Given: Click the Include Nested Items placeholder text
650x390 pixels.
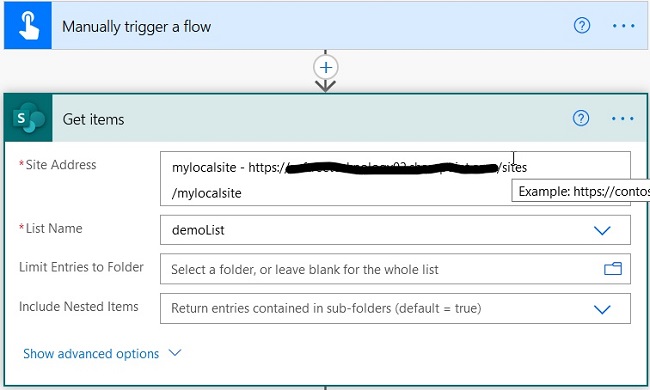Looking at the screenshot, I should 326,308.
